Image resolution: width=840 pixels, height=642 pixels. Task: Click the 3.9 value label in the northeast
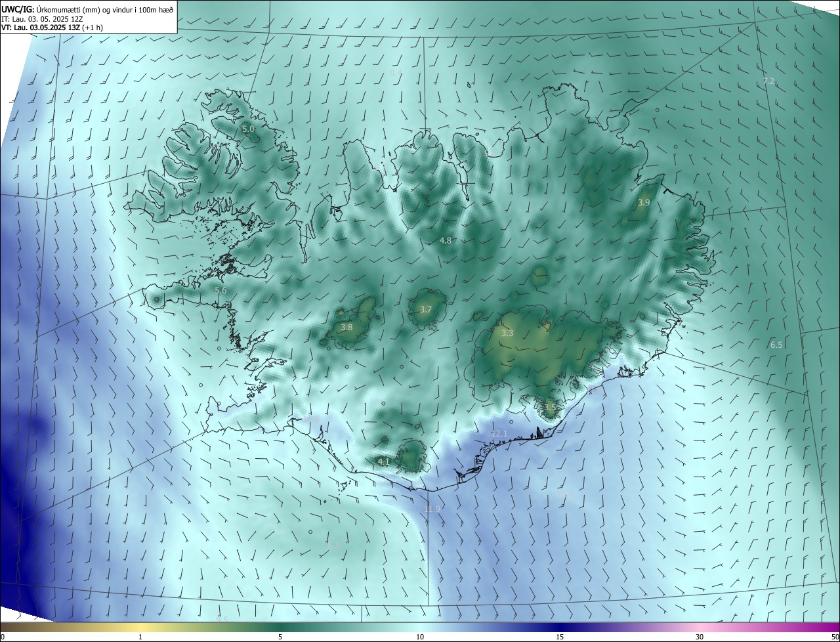tap(644, 203)
